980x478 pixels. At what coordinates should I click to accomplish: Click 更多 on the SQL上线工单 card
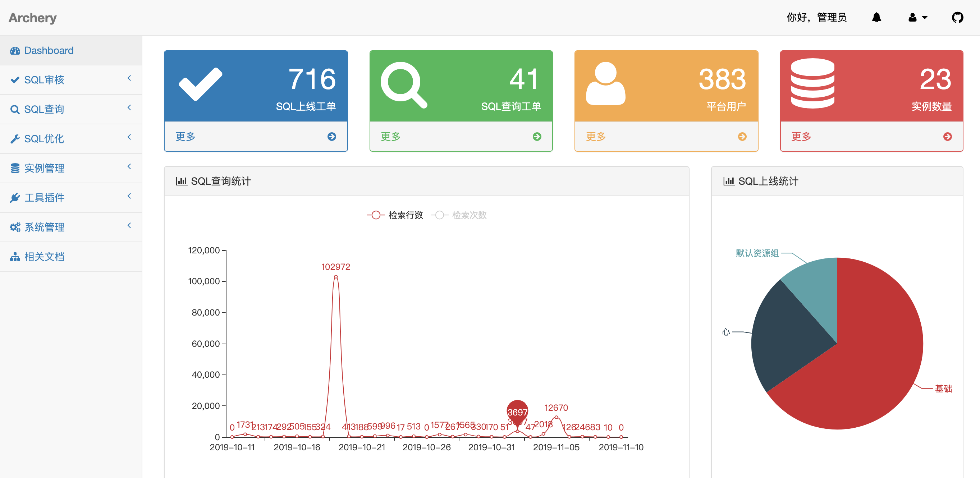pos(185,137)
